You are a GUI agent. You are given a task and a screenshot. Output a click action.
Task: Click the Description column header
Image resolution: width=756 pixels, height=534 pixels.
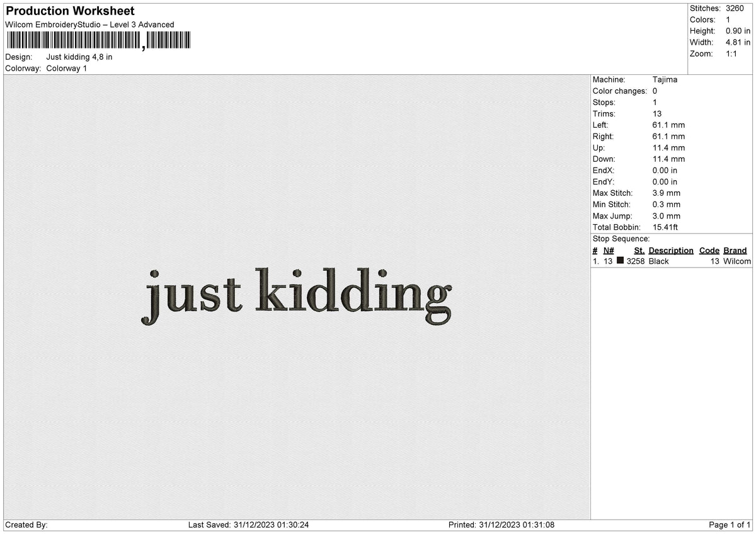[x=671, y=250]
